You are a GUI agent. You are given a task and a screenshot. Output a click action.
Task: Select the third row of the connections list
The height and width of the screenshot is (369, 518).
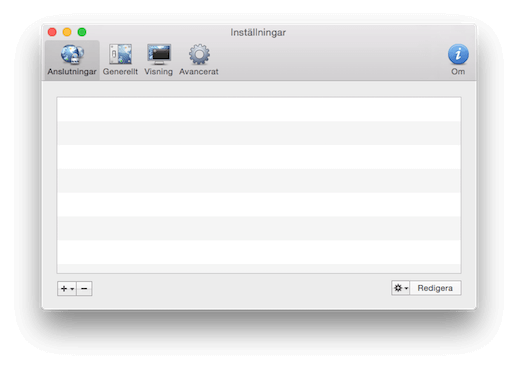pyautogui.click(x=259, y=157)
